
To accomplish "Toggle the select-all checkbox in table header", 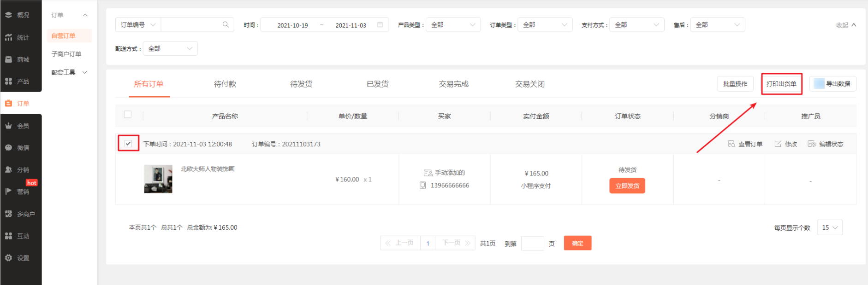I will coord(128,115).
